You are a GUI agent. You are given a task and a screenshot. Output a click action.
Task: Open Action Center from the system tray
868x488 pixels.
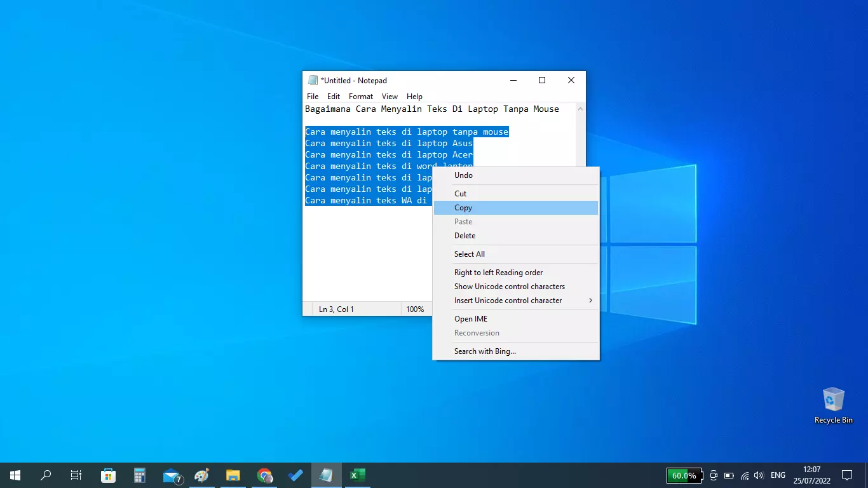[848, 475]
